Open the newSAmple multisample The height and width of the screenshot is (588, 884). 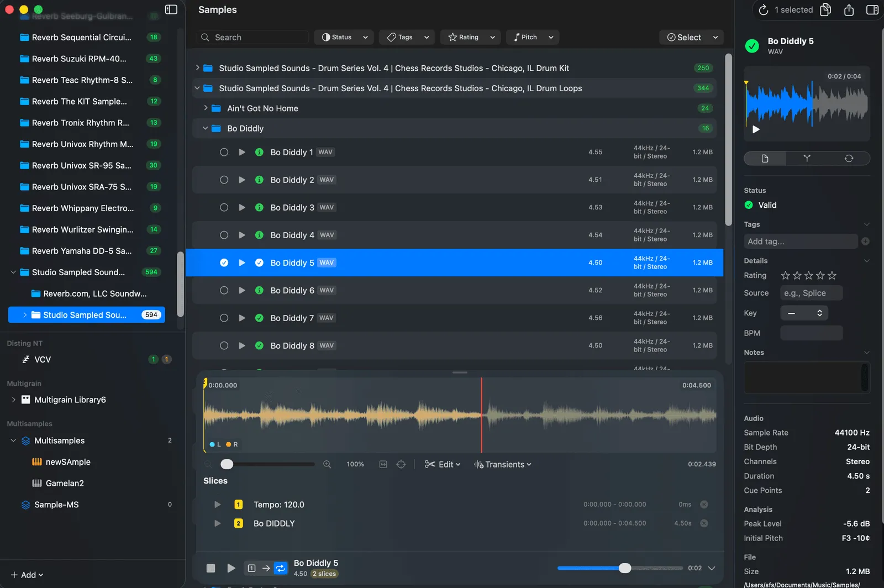pos(68,462)
